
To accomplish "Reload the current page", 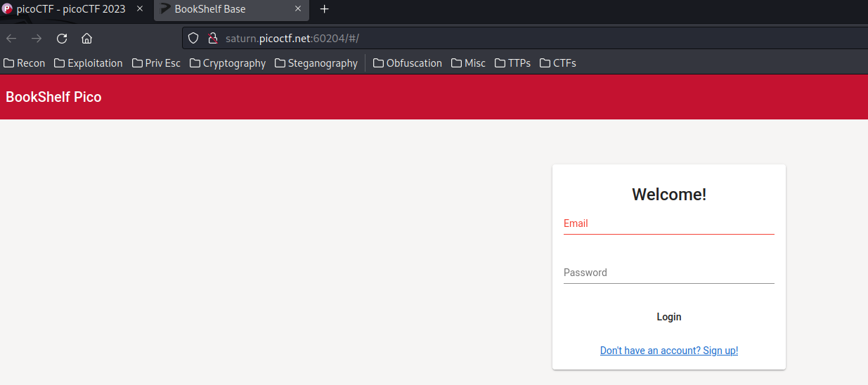I will click(62, 38).
